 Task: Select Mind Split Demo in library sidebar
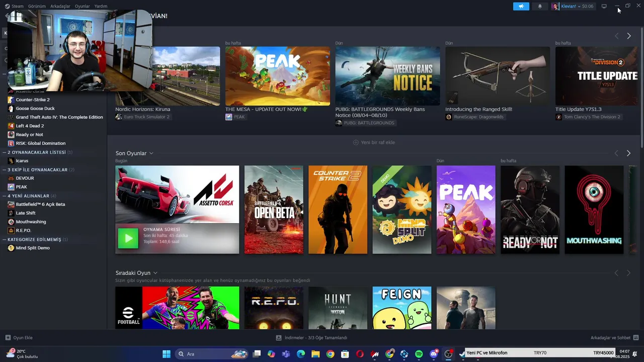coord(33,248)
